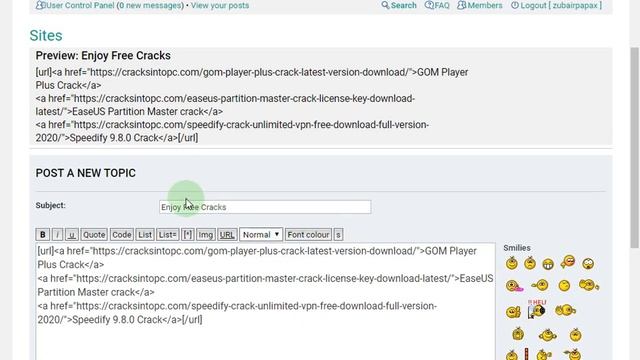Open the Search link in header
The height and width of the screenshot is (360, 640).
[x=399, y=5]
